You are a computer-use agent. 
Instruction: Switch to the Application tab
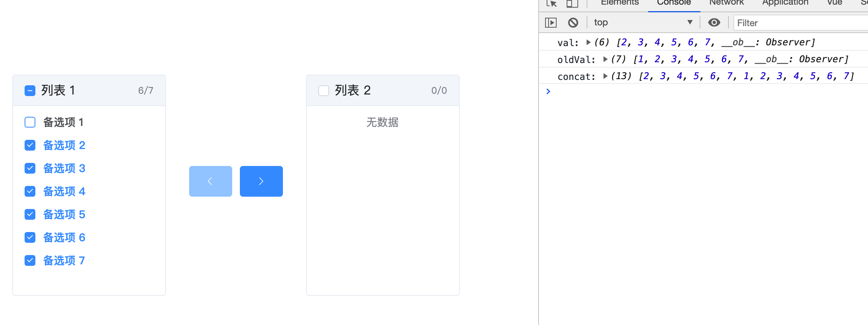coord(785,3)
